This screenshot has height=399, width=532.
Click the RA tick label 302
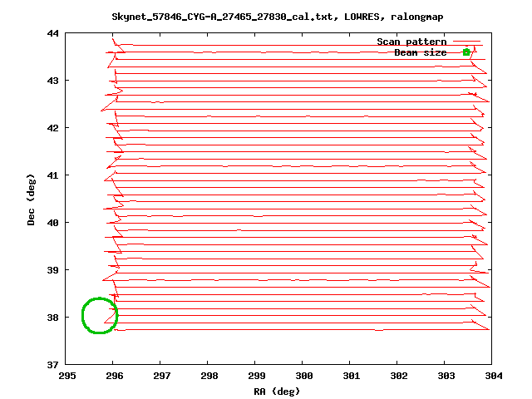click(399, 376)
